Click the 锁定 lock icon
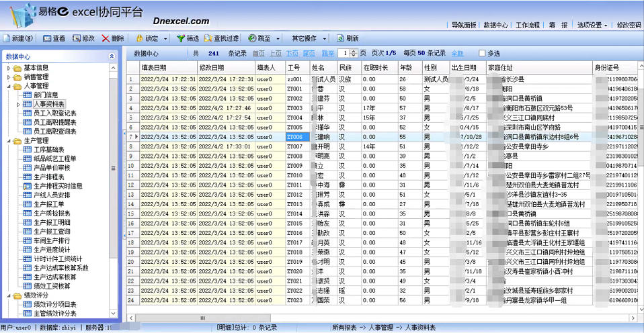The image size is (644, 333). pyautogui.click(x=139, y=38)
